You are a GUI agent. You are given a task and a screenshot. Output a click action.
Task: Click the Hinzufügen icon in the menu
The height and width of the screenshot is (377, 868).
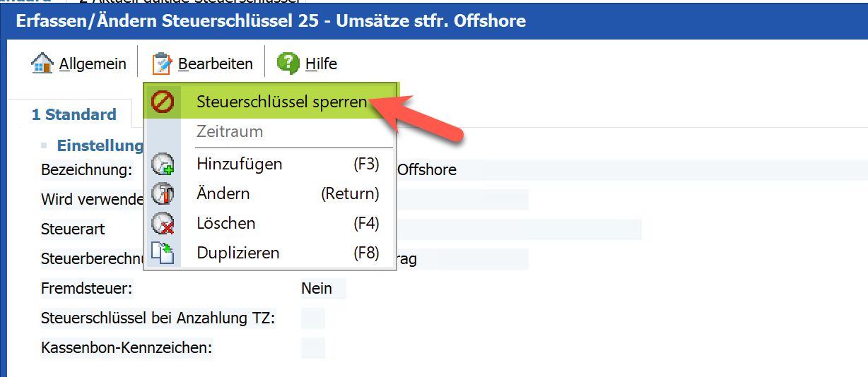[x=163, y=164]
